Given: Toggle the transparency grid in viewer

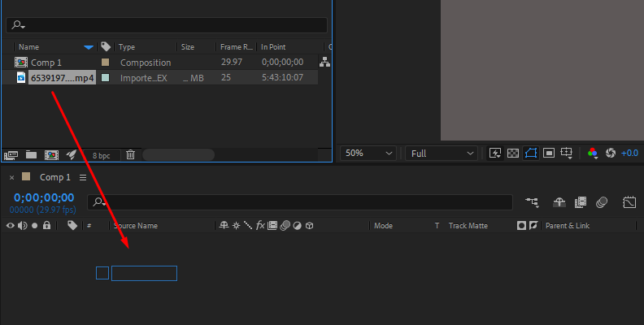Looking at the screenshot, I should pyautogui.click(x=513, y=153).
